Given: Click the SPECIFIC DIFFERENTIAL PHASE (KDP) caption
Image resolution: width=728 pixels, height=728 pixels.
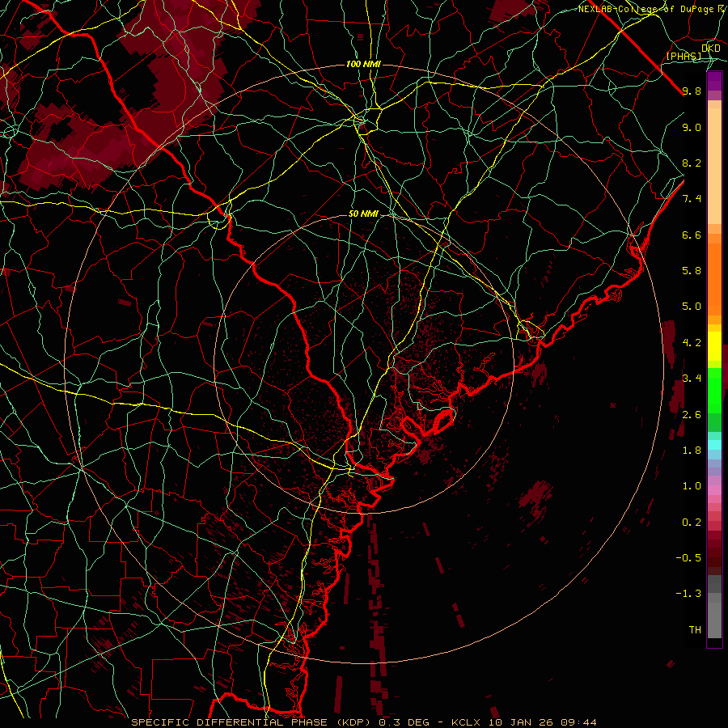Looking at the screenshot, I should click(250, 722).
